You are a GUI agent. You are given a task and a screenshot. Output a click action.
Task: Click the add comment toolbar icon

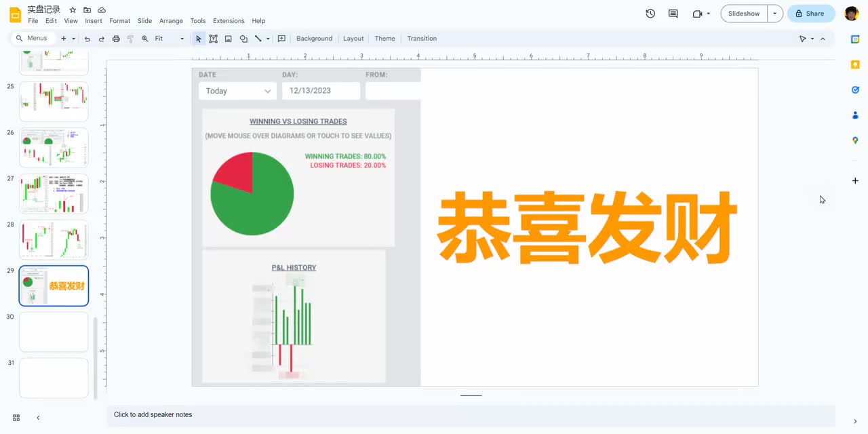pyautogui.click(x=281, y=39)
